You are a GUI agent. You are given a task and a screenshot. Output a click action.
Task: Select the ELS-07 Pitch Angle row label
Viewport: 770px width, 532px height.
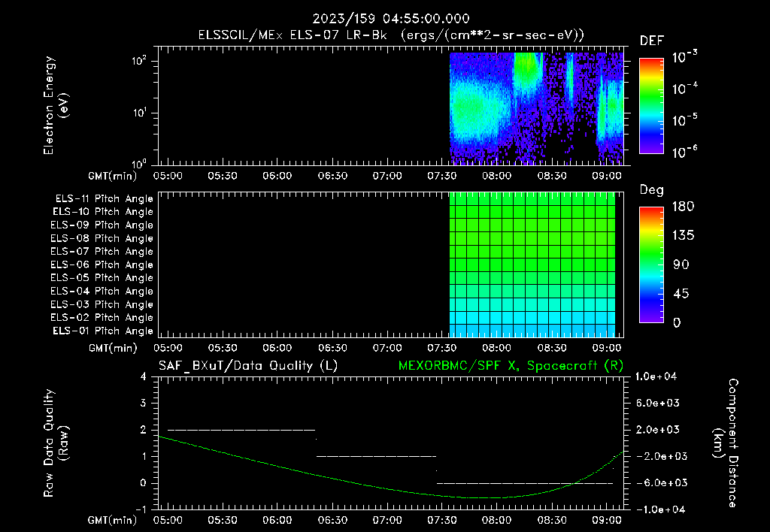[x=102, y=252]
